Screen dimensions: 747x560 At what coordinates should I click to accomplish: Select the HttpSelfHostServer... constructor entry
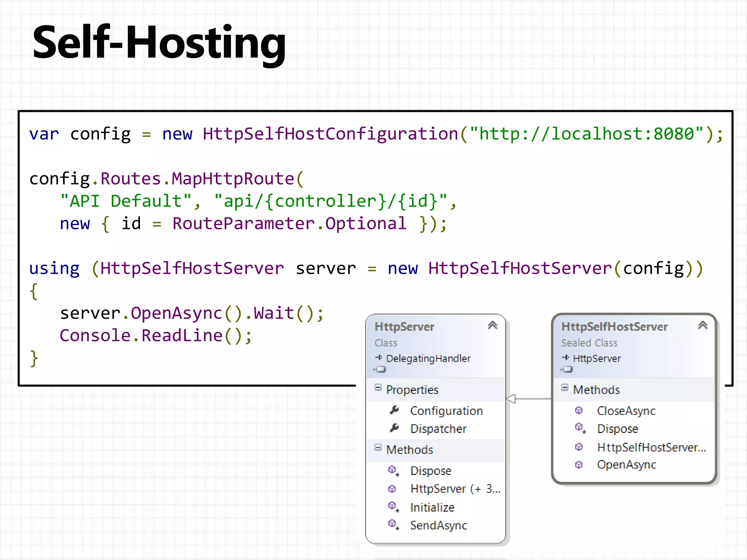[x=651, y=447]
